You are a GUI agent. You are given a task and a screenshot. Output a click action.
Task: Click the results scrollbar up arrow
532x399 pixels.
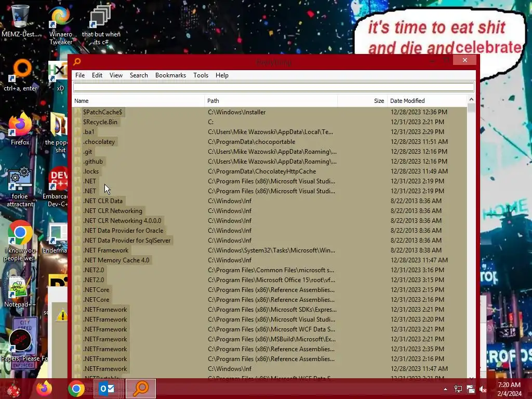click(471, 99)
